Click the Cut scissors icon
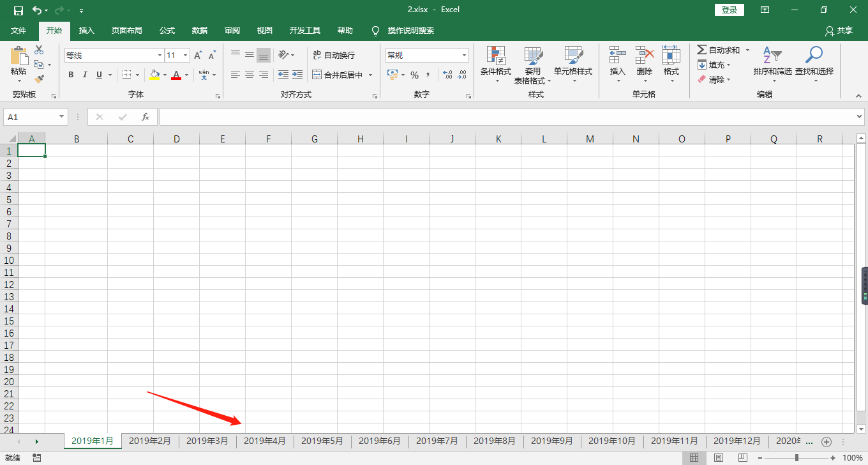Image resolution: width=868 pixels, height=465 pixels. click(39, 50)
